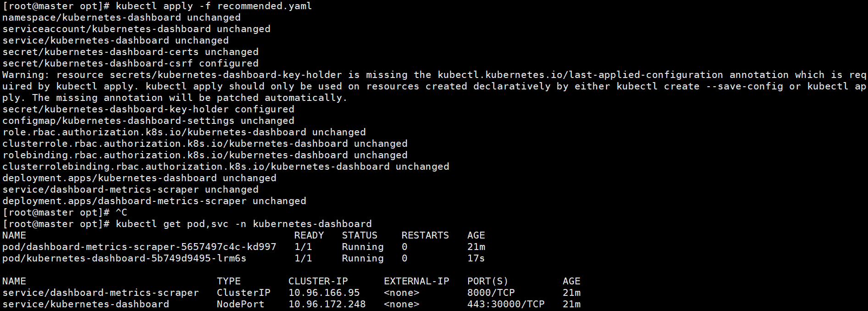Click Running status of the metrics-scraper pod

(363, 247)
